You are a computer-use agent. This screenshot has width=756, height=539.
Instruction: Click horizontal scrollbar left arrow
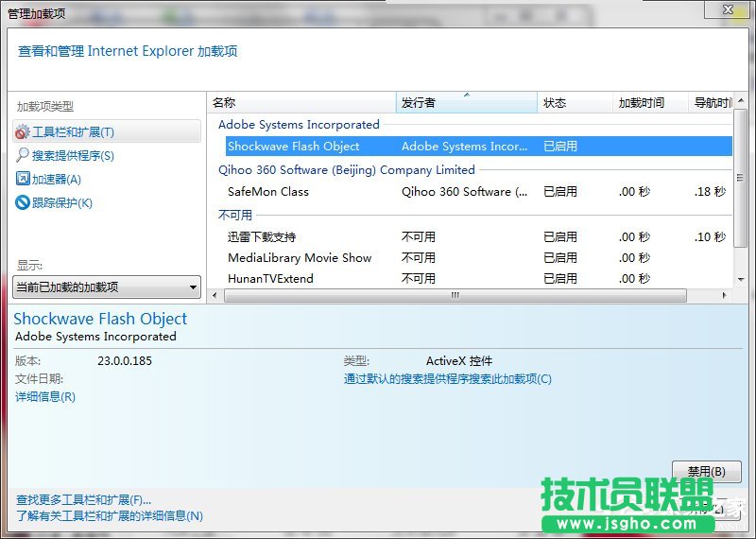[215, 295]
